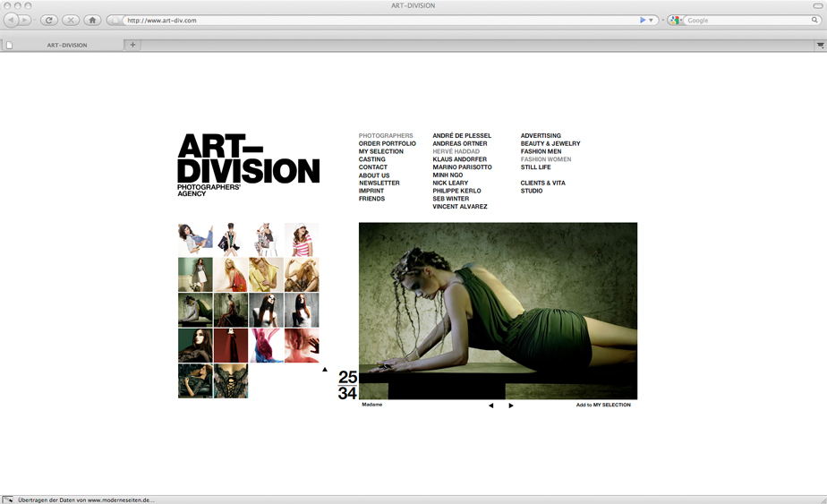Open the list all tabs dropdown
The width and height of the screenshot is (827, 504).
click(819, 45)
